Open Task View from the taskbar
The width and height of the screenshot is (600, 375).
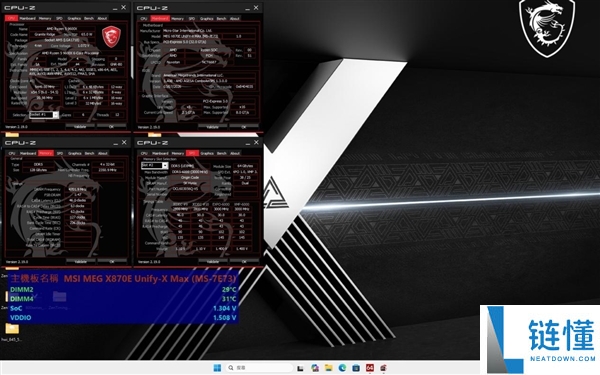[x=300, y=368]
